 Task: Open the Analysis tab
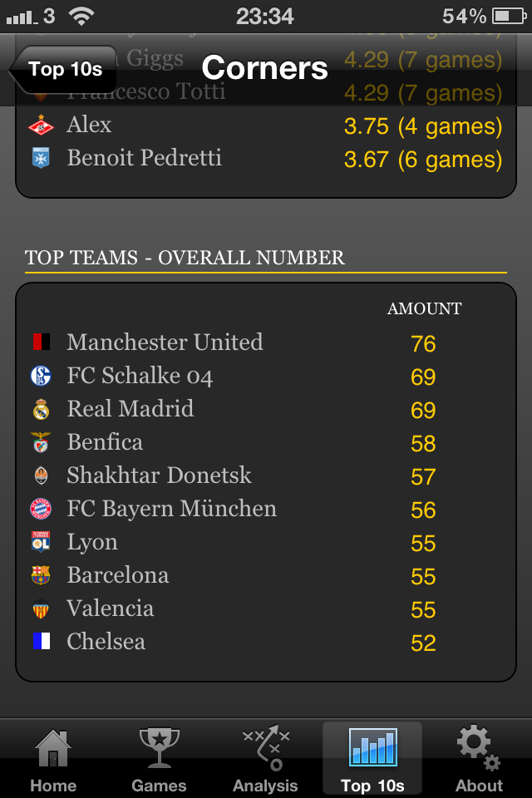(265, 759)
